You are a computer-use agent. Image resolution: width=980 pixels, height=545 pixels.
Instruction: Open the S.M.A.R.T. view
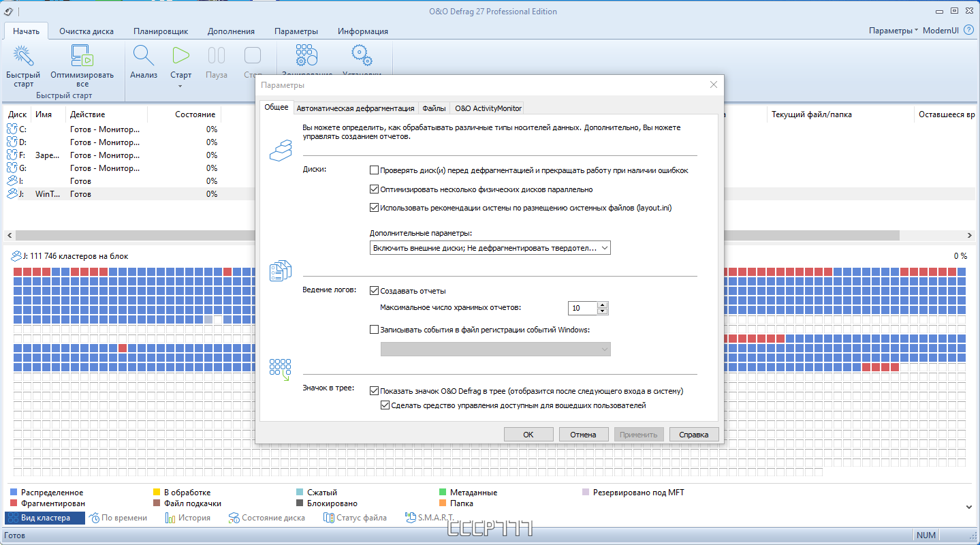(x=430, y=518)
